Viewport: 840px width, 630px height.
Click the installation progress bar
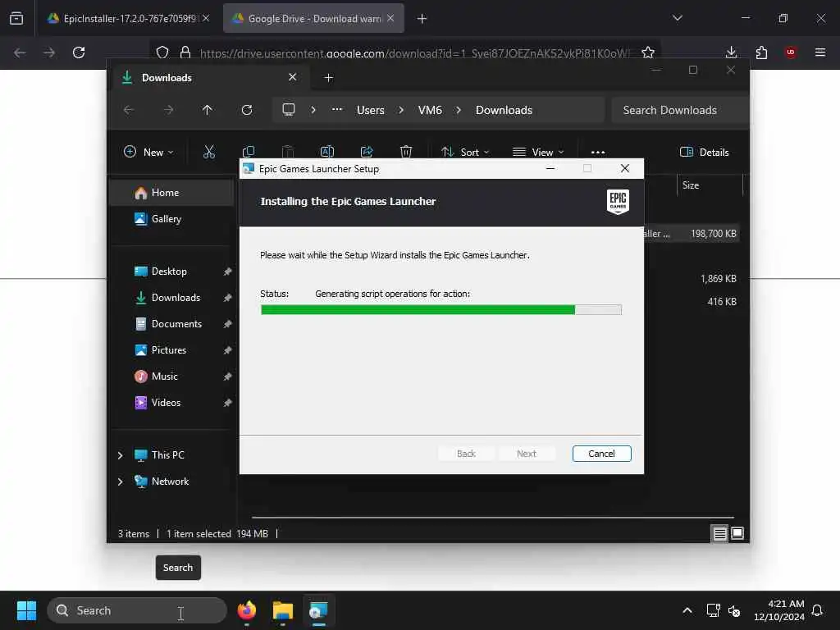click(x=441, y=309)
